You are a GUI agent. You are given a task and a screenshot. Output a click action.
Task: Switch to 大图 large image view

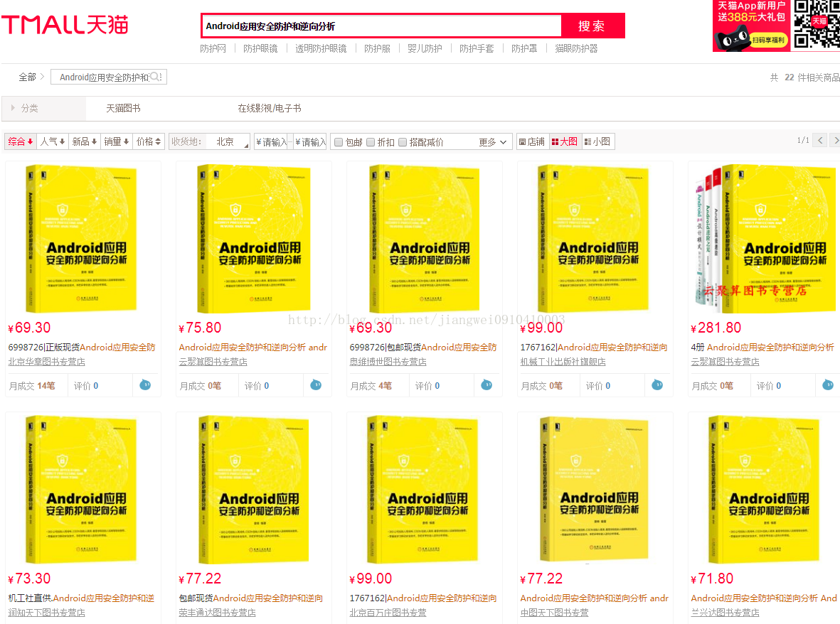[x=565, y=142]
